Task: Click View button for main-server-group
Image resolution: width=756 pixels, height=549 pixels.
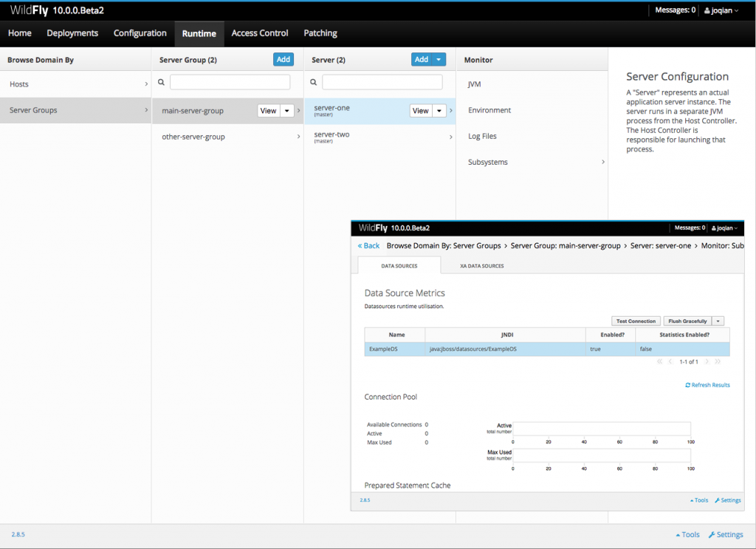Action: tap(269, 111)
